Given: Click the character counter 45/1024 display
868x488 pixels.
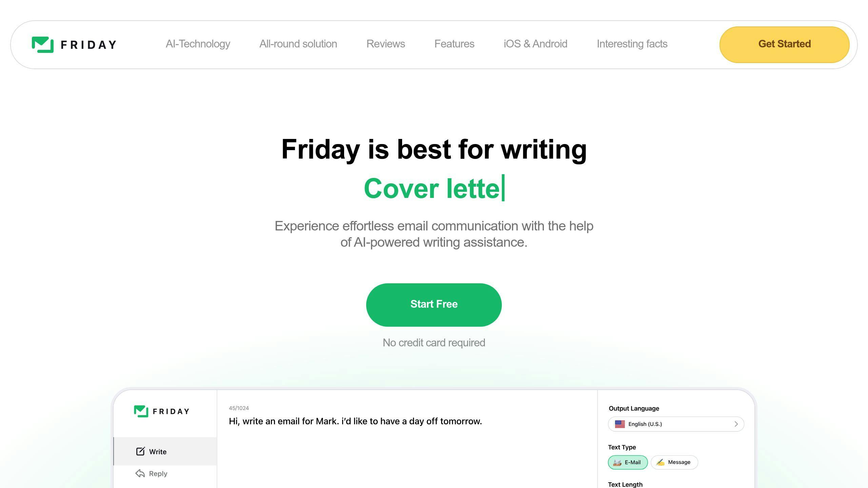Looking at the screenshot, I should pyautogui.click(x=238, y=408).
